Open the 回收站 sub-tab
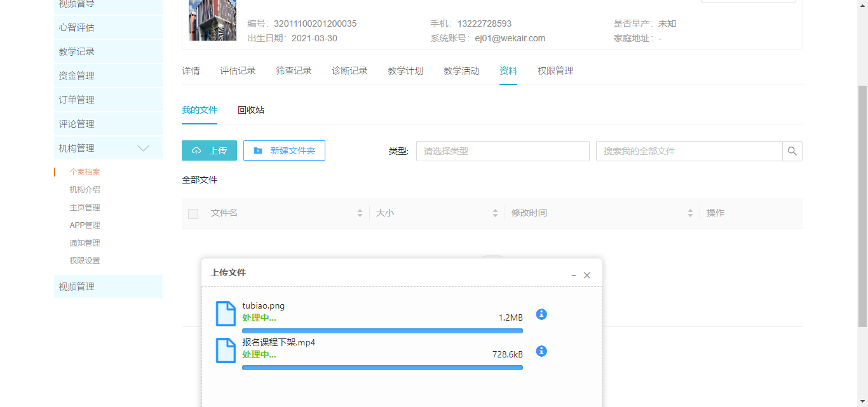Image resolution: width=868 pixels, height=407 pixels. [251, 110]
